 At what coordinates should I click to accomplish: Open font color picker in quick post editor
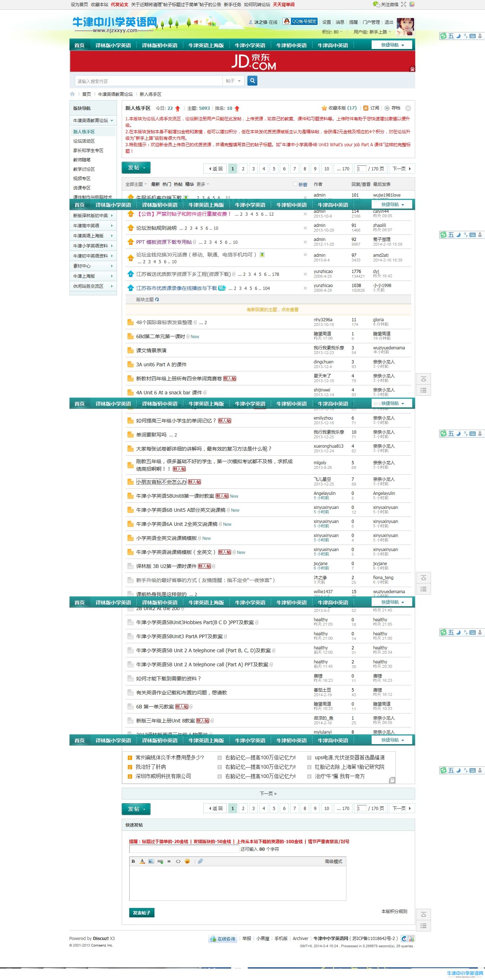coord(142,861)
